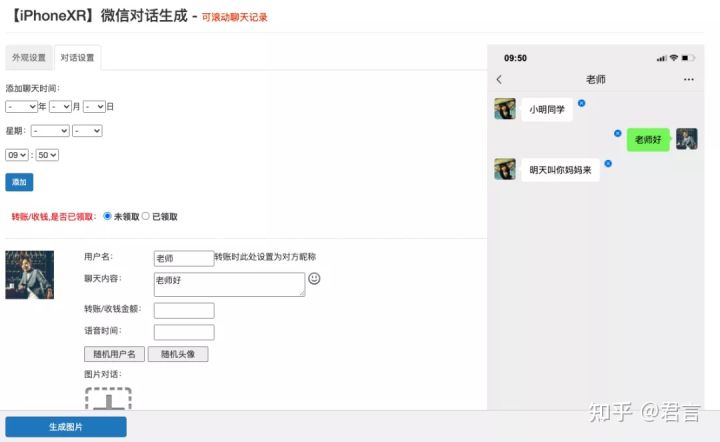Select the '未领取' radio option

[107, 216]
